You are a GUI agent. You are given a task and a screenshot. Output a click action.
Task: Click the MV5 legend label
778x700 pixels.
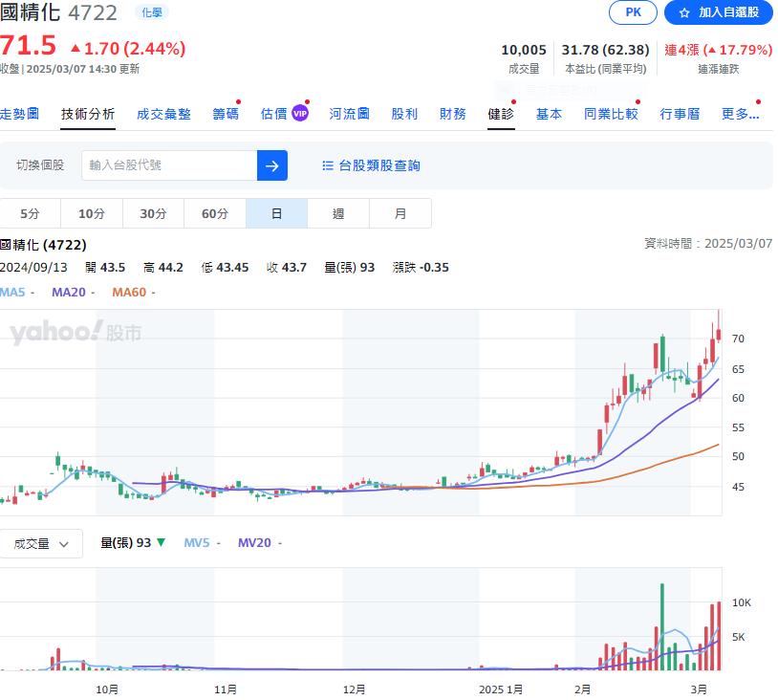(197, 542)
